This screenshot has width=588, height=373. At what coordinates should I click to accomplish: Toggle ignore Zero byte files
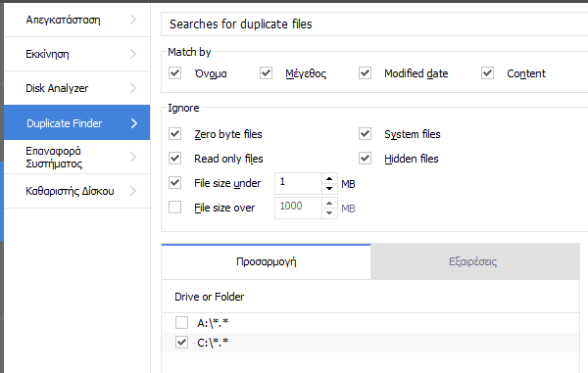point(175,134)
